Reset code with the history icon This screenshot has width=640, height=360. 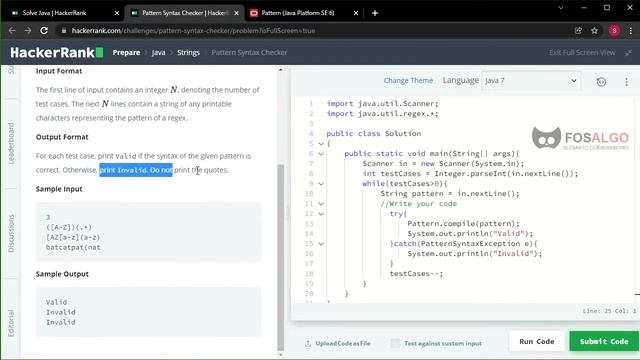(x=601, y=82)
